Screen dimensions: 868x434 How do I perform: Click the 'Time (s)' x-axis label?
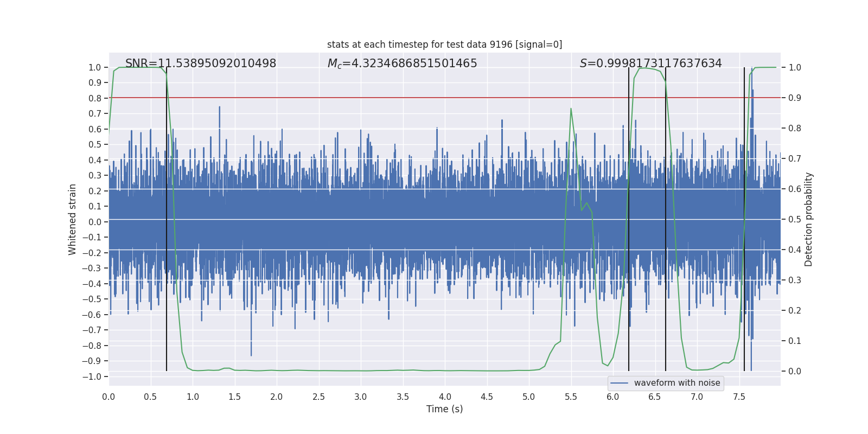click(444, 409)
